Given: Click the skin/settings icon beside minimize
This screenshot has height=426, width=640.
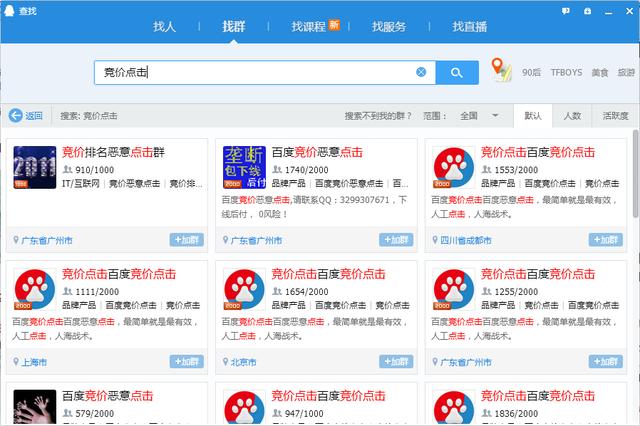Looking at the screenshot, I should click(x=587, y=11).
